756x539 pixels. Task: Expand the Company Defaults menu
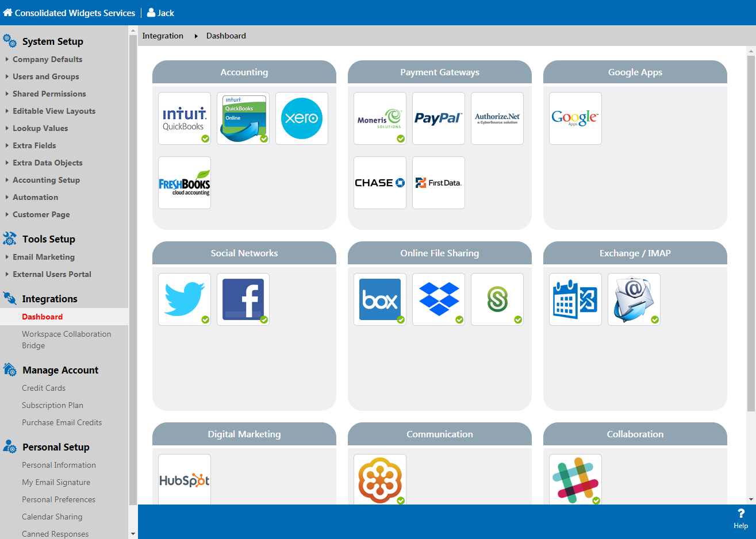point(47,59)
